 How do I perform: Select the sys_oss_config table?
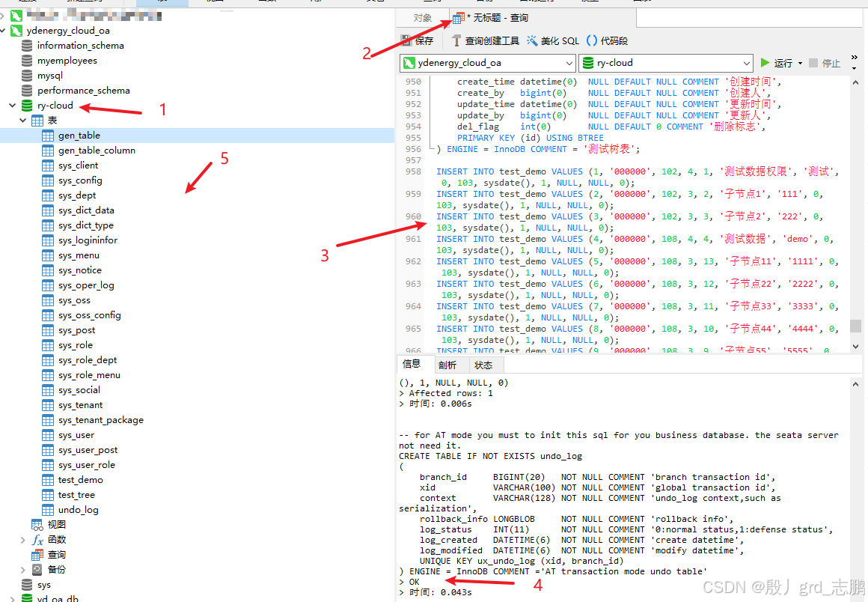pyautogui.click(x=90, y=315)
